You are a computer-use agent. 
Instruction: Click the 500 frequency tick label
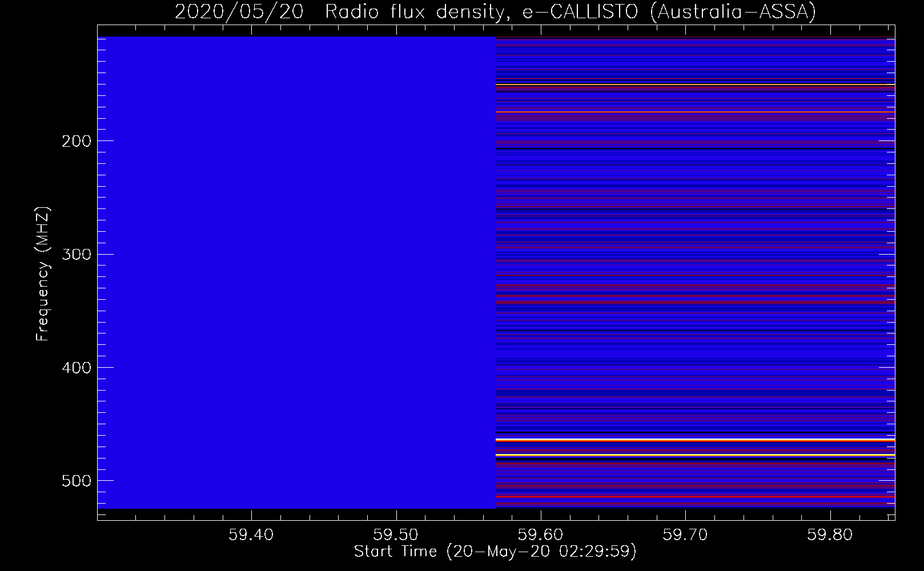tap(76, 481)
